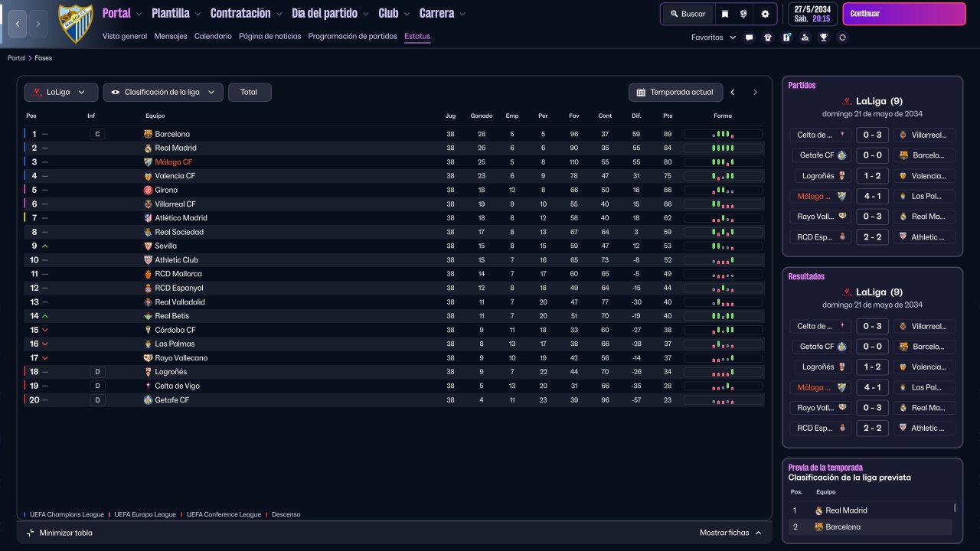Expand the Carrera menu chevron
Screen dimensions: 980x551
pyautogui.click(x=462, y=14)
